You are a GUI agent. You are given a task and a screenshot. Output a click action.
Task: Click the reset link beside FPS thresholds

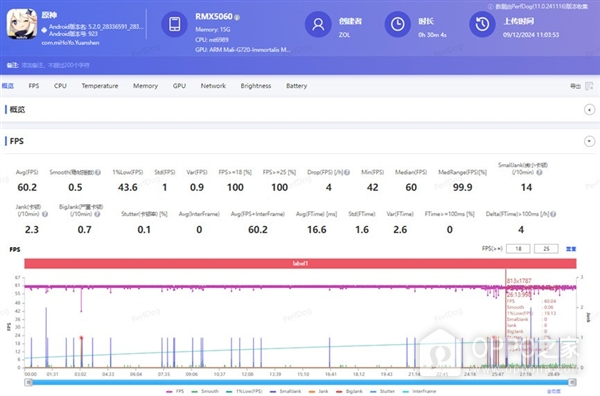571,249
